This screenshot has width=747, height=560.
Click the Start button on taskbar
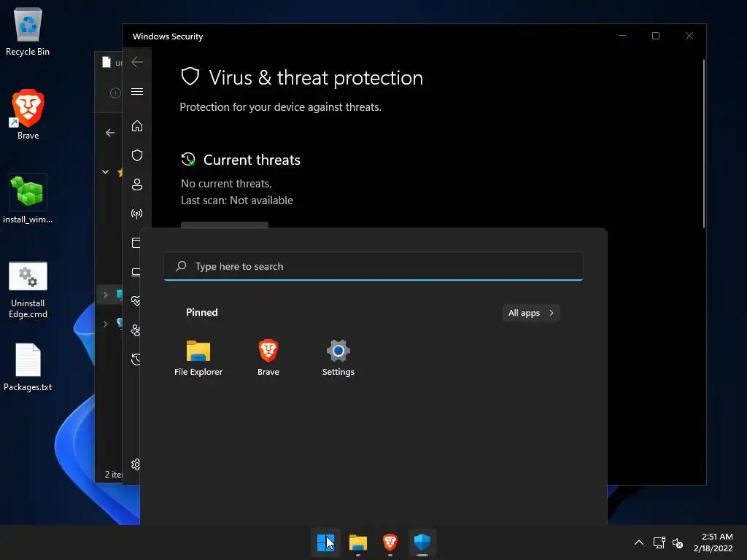pos(326,542)
